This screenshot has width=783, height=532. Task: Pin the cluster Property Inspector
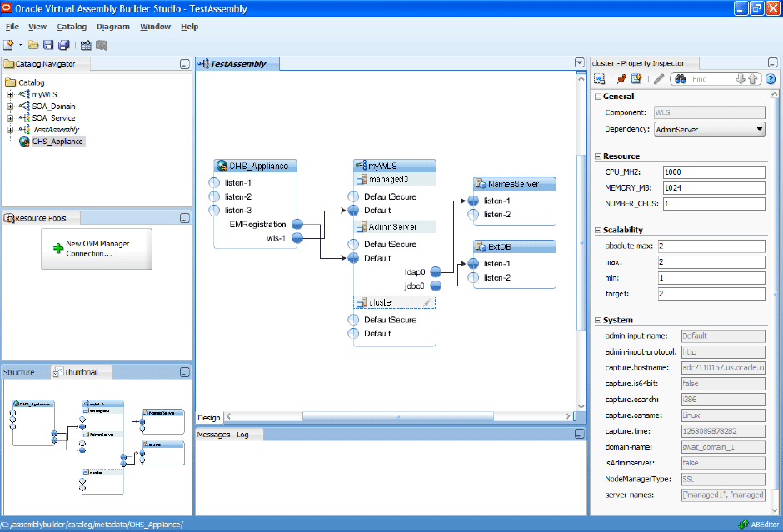point(621,79)
